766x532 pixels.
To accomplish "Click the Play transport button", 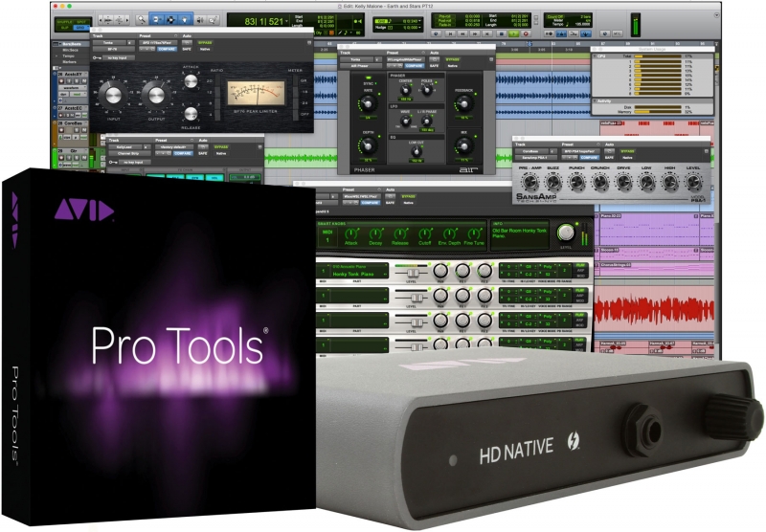I will click(513, 33).
